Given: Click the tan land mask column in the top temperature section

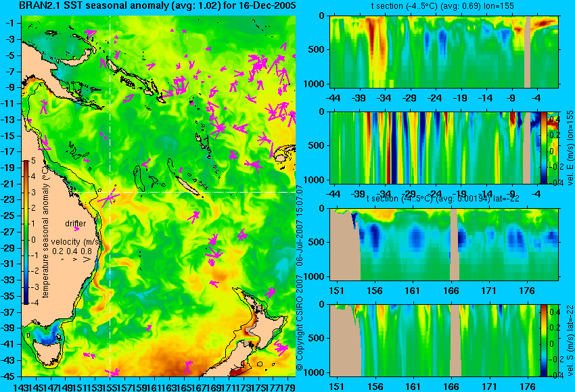Looking at the screenshot, I should [528, 51].
